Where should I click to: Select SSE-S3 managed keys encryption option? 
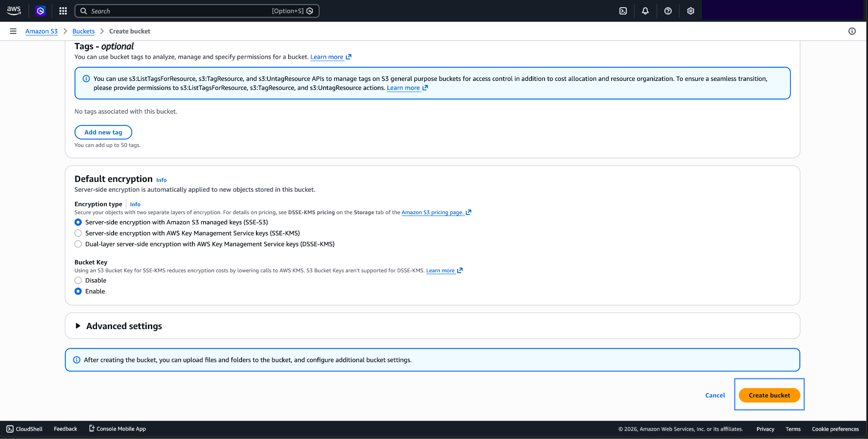point(78,222)
